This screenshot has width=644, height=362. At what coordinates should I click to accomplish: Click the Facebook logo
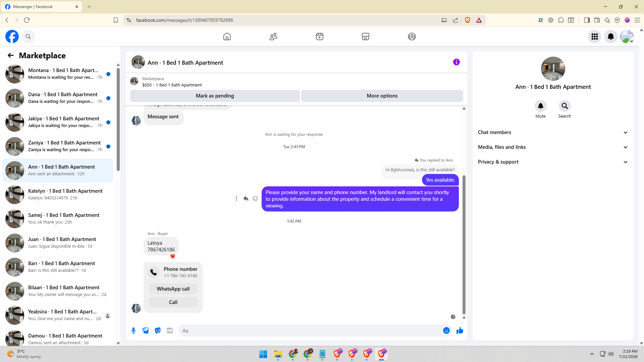[x=12, y=37]
